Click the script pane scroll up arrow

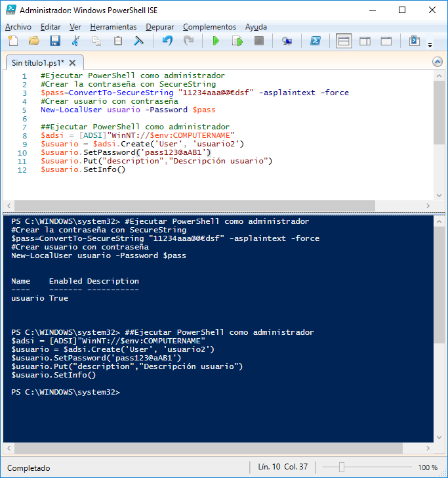439,76
